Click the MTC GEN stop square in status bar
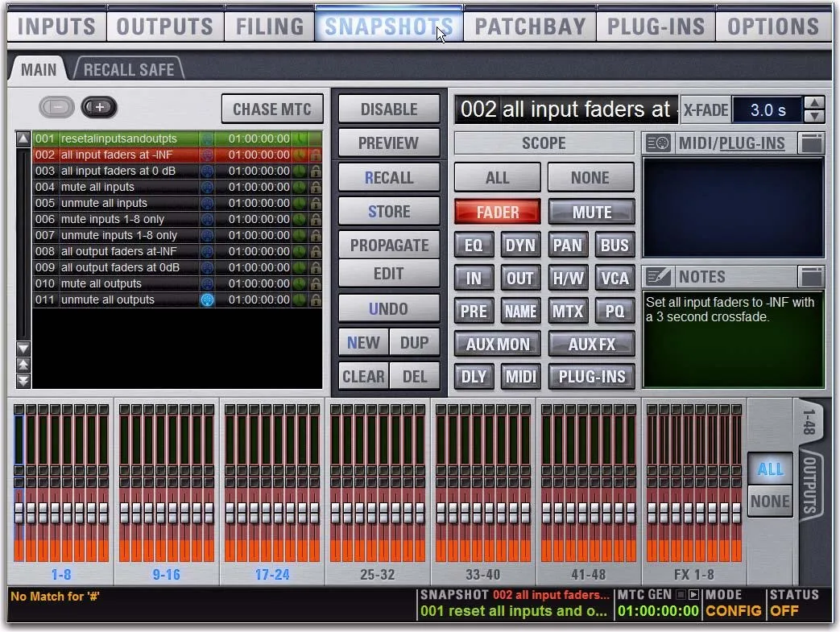Viewport: 840px width, 632px height. 681,594
